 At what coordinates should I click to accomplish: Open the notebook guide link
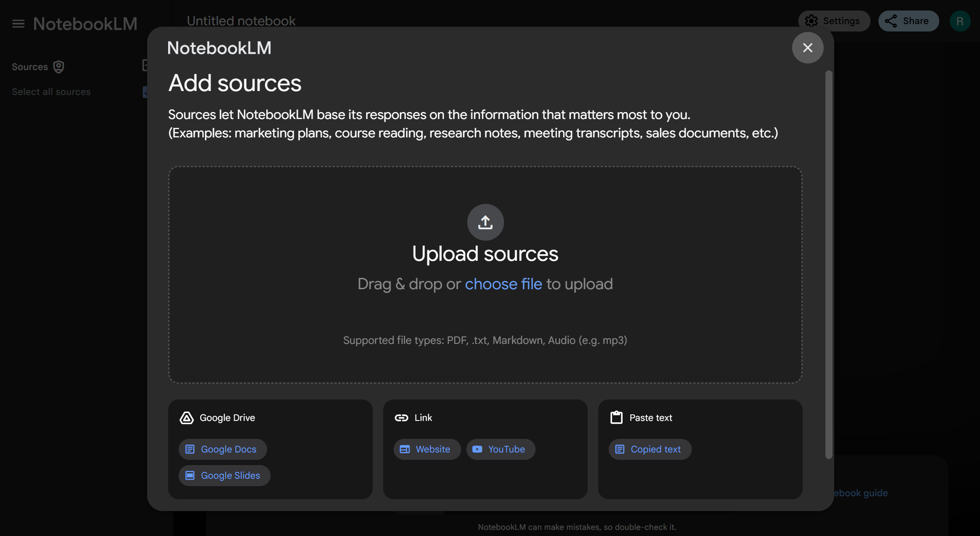(860, 493)
